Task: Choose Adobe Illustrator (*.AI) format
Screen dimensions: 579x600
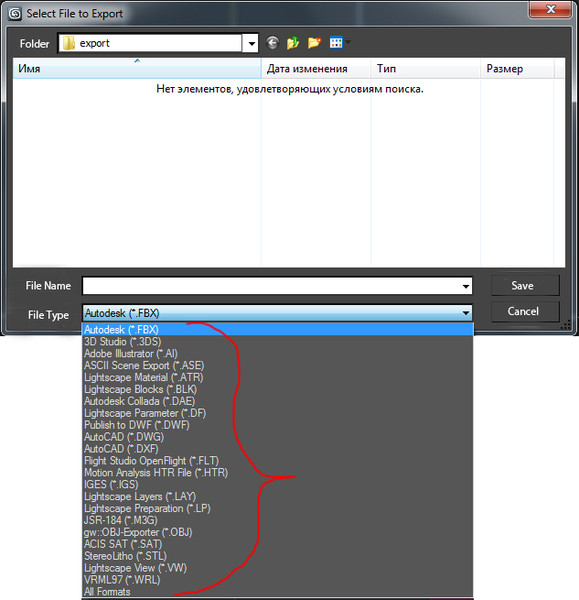Action: click(x=278, y=353)
